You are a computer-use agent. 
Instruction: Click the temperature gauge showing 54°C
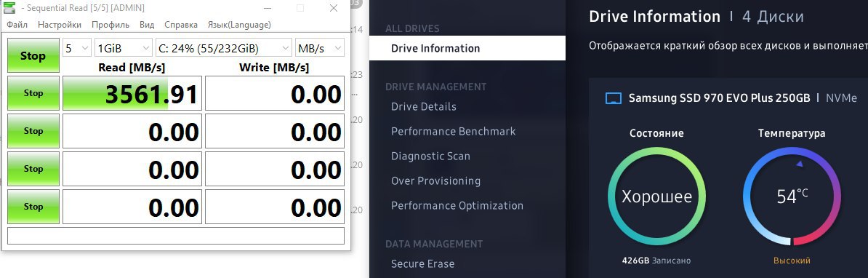pyautogui.click(x=792, y=196)
